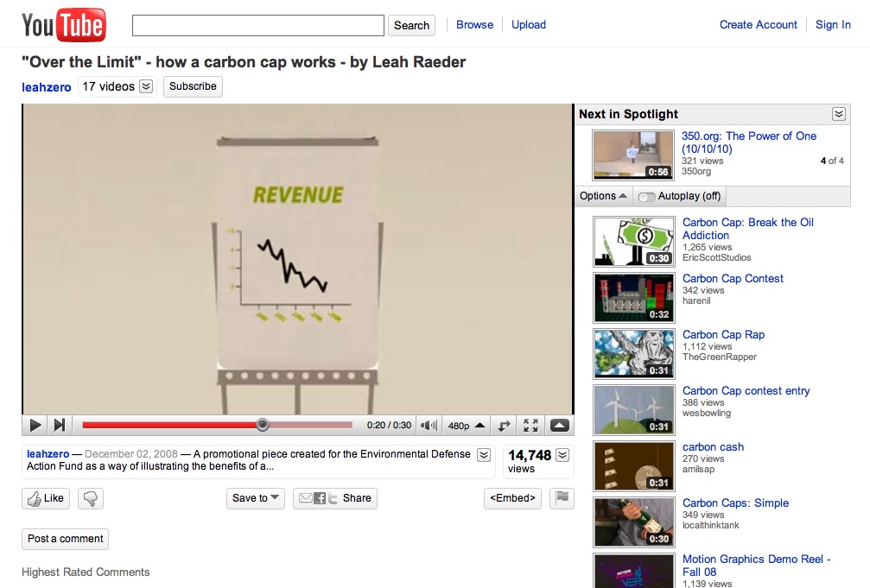Click TheGreenRapper uploader name
The width and height of the screenshot is (870, 588).
[719, 357]
